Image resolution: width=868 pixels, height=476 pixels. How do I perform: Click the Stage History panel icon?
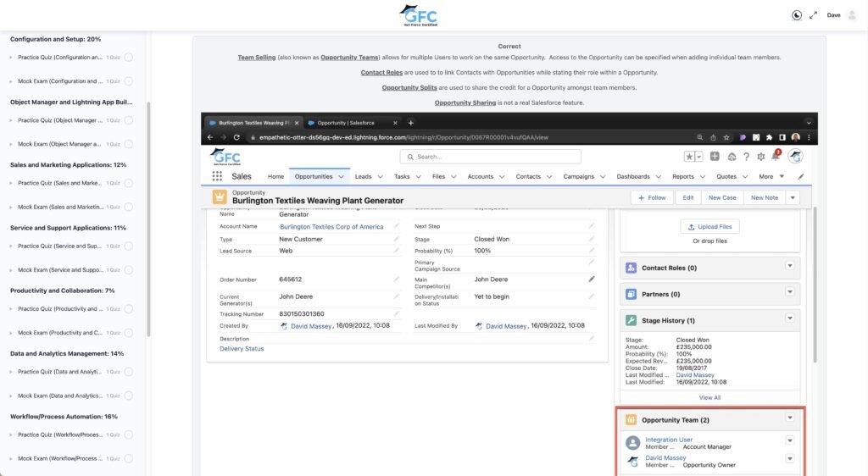[x=631, y=320]
